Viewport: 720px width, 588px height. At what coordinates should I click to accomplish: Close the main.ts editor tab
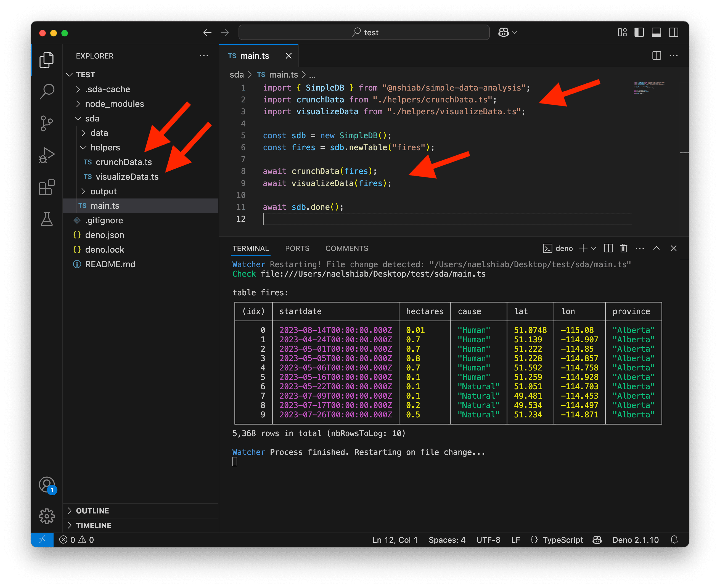(288, 55)
